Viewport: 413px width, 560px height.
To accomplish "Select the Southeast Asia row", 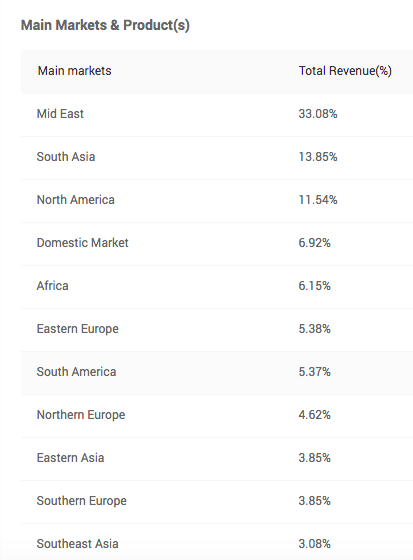I will (x=217, y=542).
